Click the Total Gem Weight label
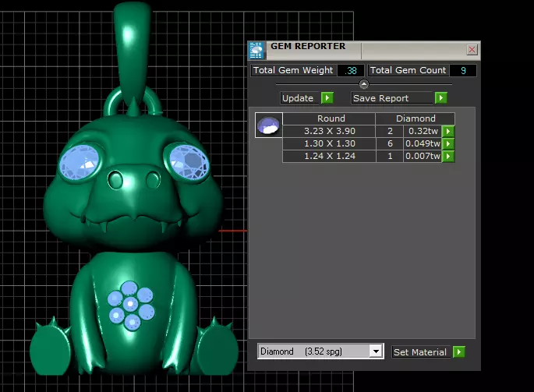 pyautogui.click(x=294, y=70)
